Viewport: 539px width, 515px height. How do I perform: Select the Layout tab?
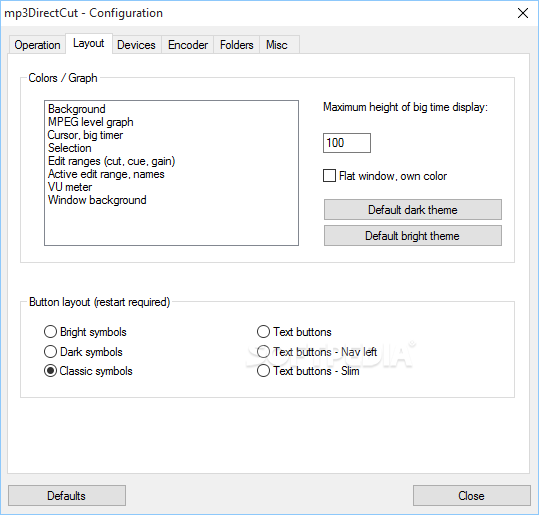pos(89,44)
